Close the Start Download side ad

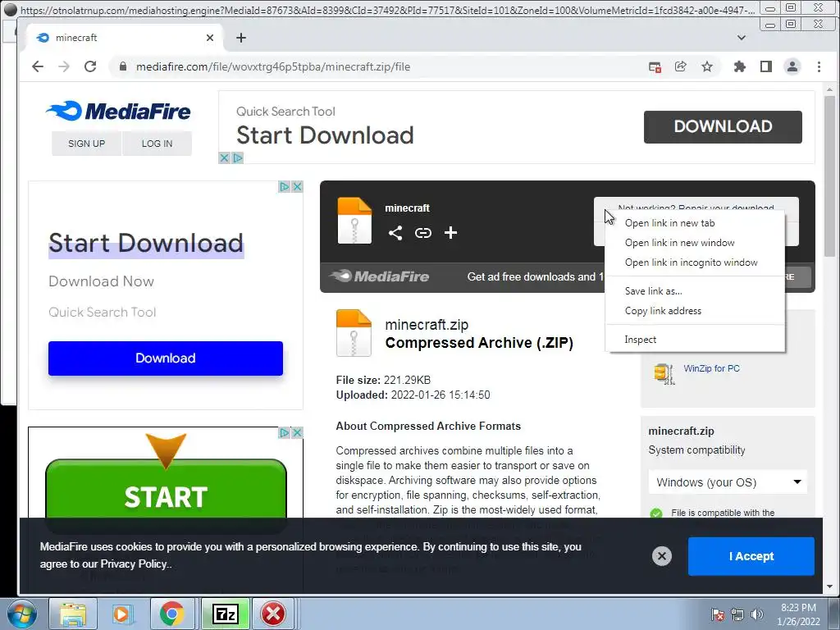(x=297, y=186)
